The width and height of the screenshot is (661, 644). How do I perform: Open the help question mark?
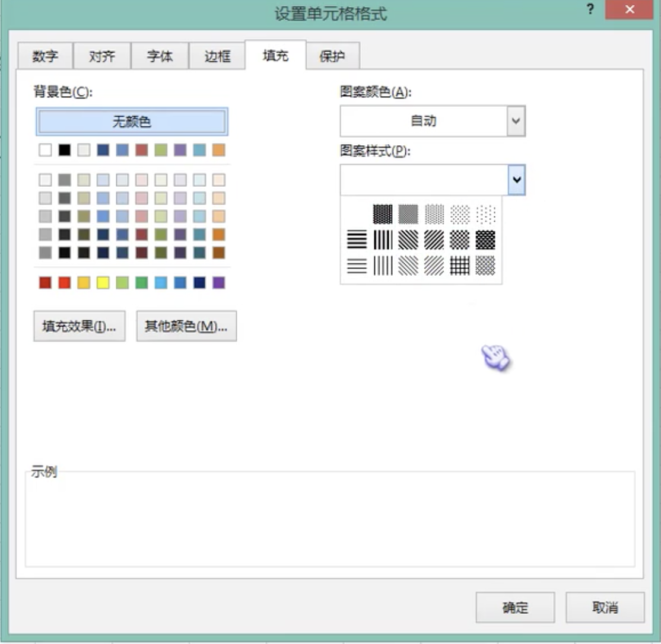coord(590,9)
